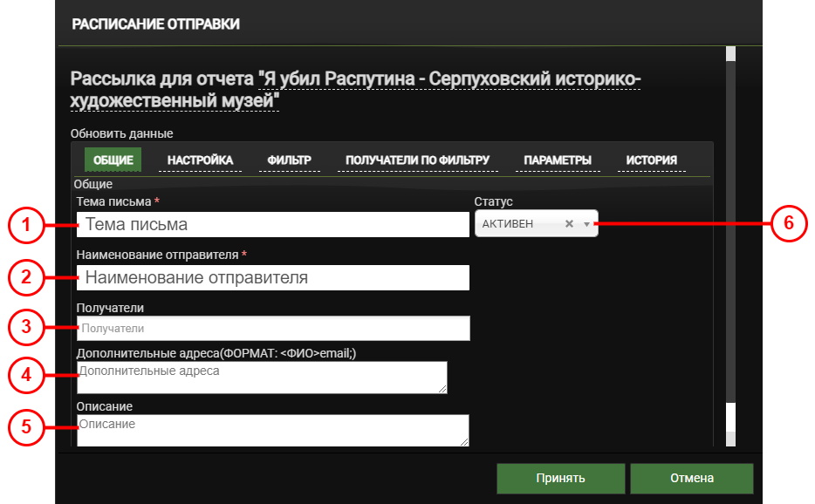
Task: Focus the Дополнительные адреса text area
Action: (262, 378)
